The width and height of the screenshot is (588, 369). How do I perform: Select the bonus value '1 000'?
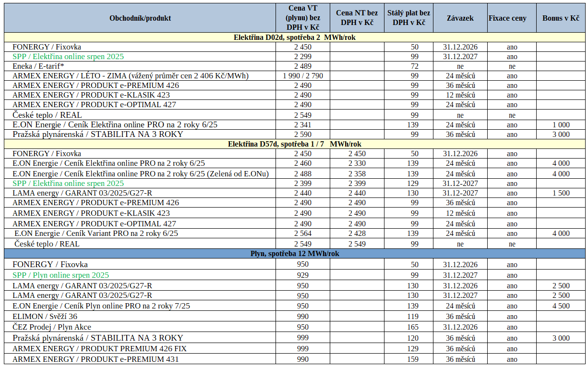click(x=561, y=125)
